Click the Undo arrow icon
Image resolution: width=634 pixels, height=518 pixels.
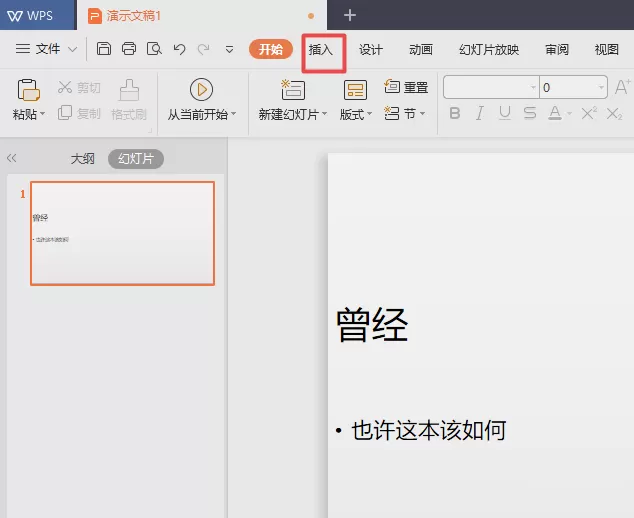[x=179, y=49]
